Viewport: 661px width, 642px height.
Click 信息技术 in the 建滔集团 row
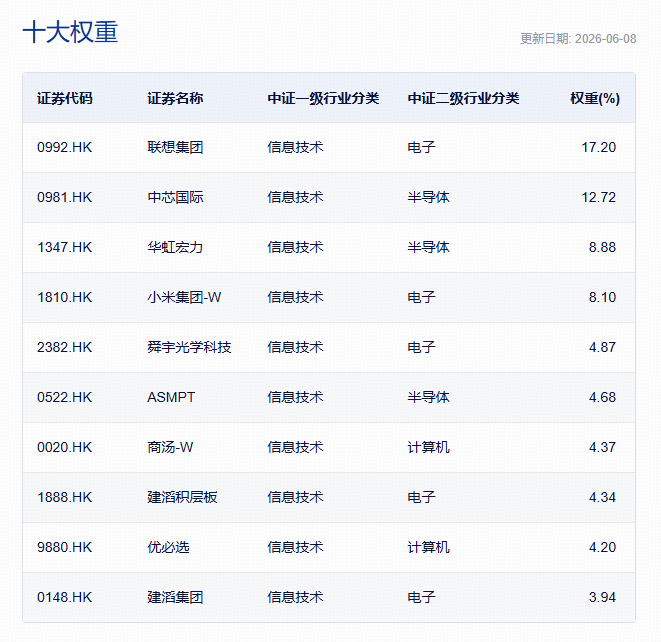295,597
